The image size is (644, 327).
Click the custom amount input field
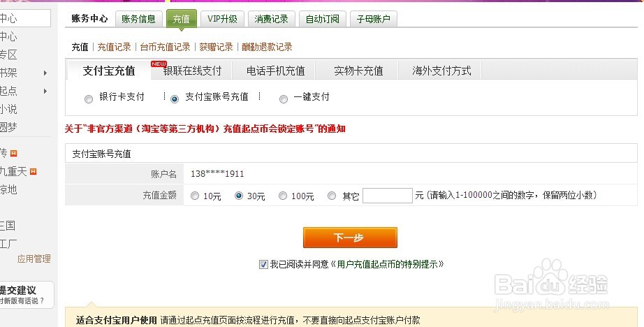(x=387, y=196)
